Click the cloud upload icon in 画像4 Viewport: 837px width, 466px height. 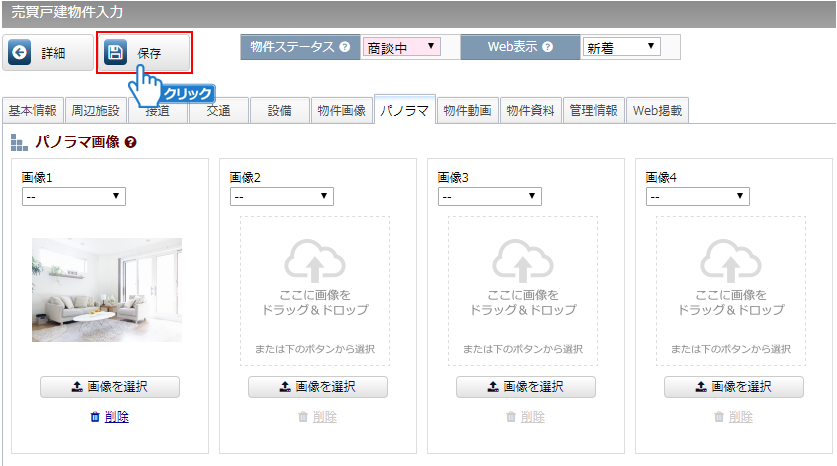point(731,262)
